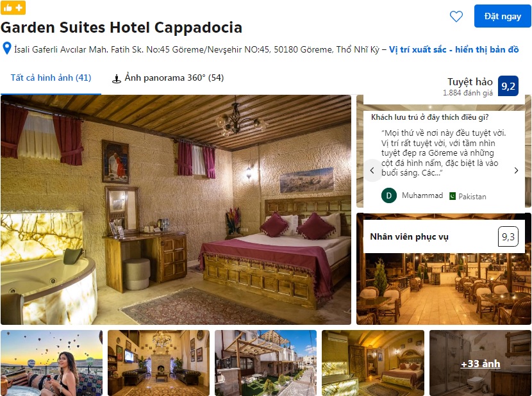Switch to Tất cả hình ảnh (41) tab
Image resolution: width=532 pixels, height=396 pixels.
51,78
